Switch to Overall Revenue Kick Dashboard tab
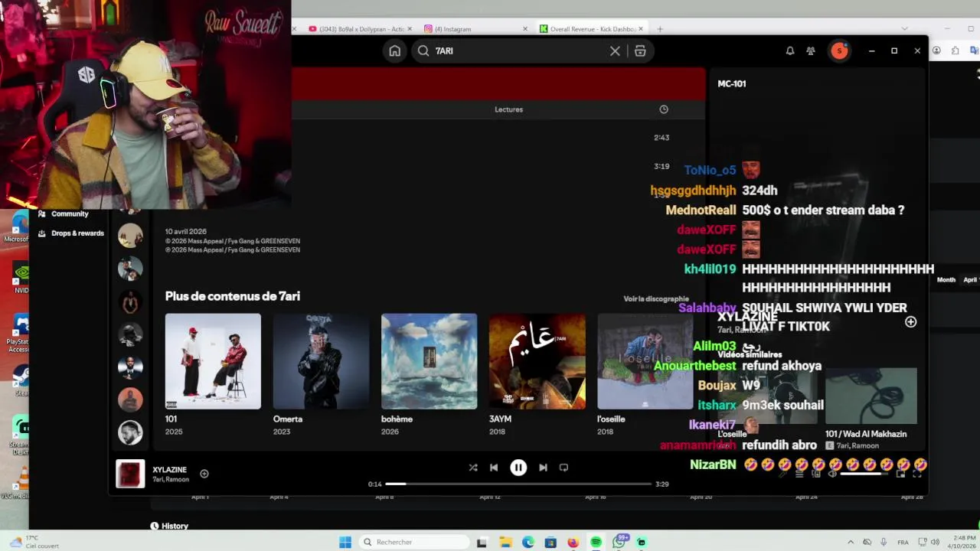This screenshot has width=980, height=551. pyautogui.click(x=592, y=29)
